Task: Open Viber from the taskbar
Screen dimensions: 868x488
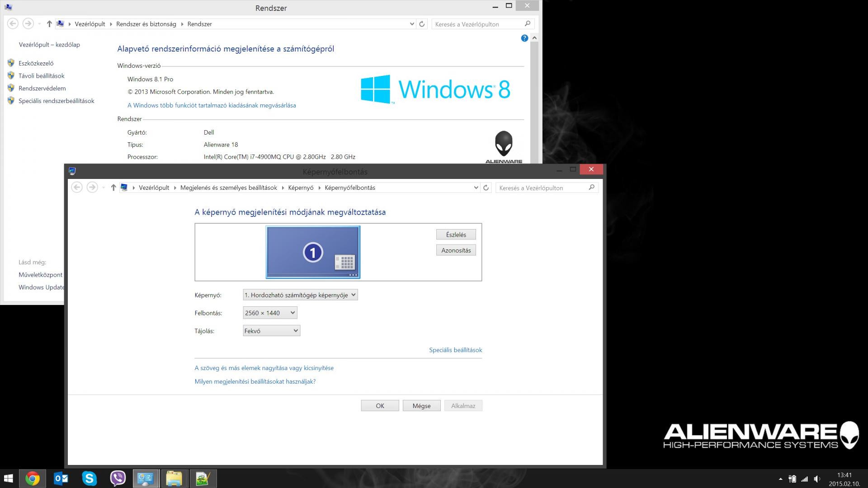Action: coord(118,478)
